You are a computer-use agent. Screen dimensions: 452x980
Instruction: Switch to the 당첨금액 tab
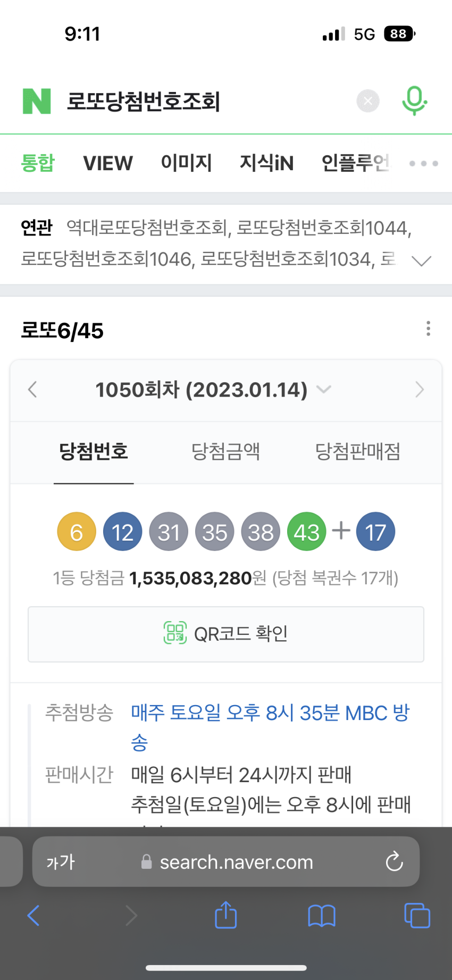click(x=225, y=451)
